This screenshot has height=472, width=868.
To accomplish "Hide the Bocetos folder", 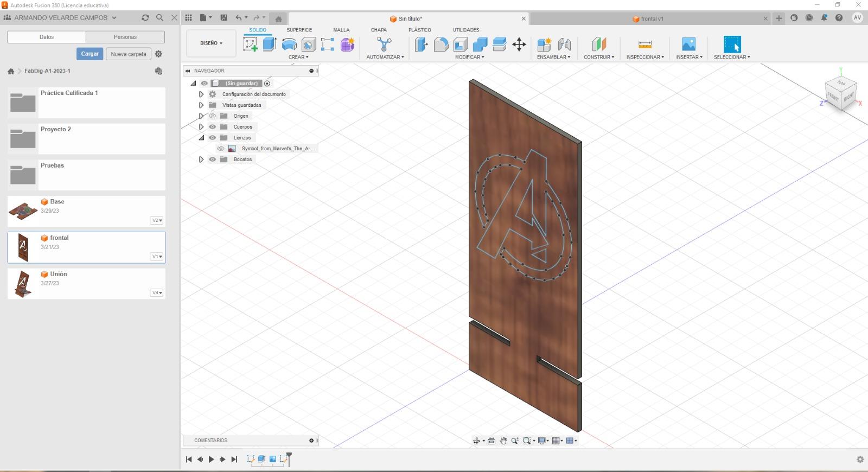I will [x=213, y=160].
